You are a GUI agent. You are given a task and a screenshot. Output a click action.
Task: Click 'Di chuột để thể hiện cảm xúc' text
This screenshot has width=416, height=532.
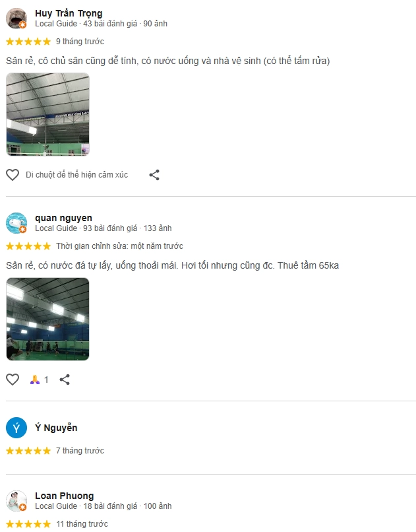pyautogui.click(x=77, y=175)
